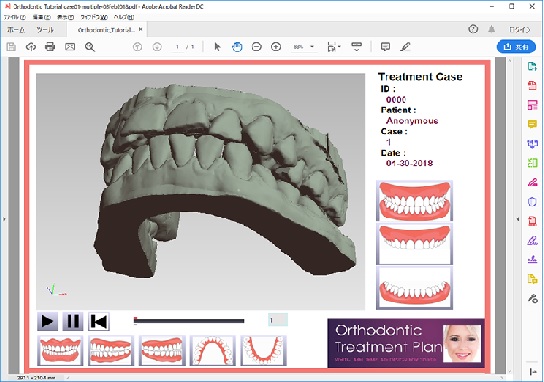Open Fill & Sign tool in right panel
Image resolution: width=544 pixels, height=382 pixels.
click(x=532, y=240)
